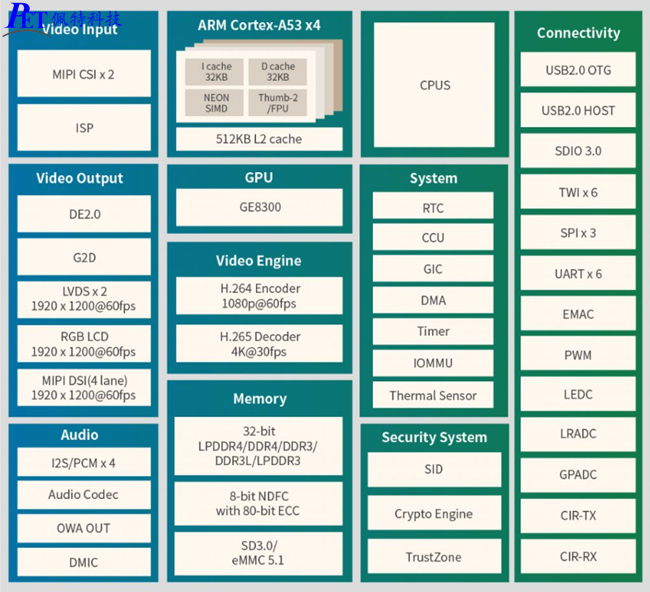Select the SD3.0/eMMC 5.1 block
This screenshot has width=650, height=592.
[258, 554]
